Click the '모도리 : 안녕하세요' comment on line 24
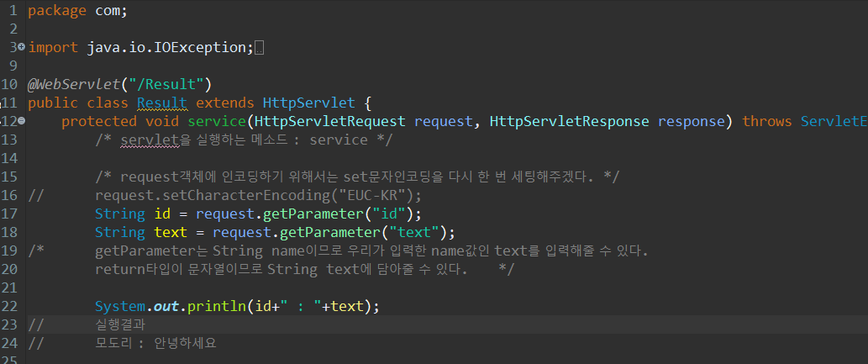 [x=155, y=343]
